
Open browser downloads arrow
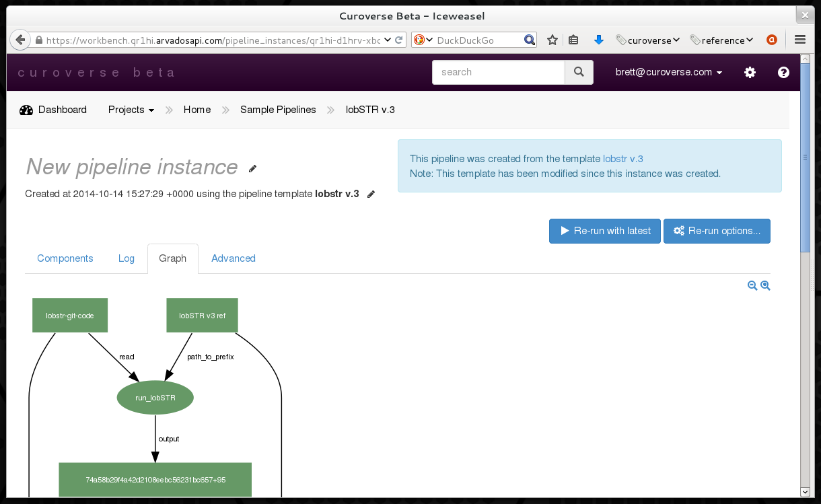[x=598, y=40]
